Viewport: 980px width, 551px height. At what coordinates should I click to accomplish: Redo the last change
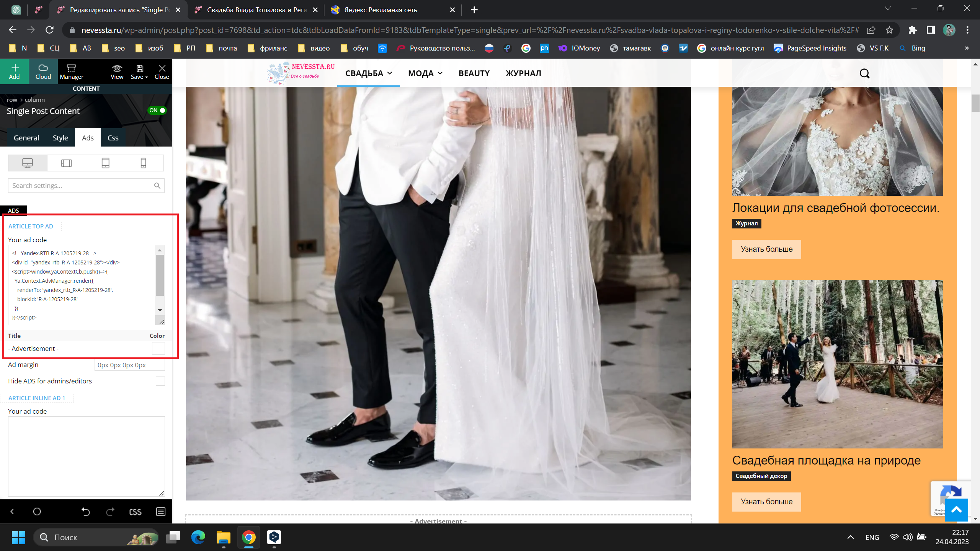pyautogui.click(x=110, y=512)
